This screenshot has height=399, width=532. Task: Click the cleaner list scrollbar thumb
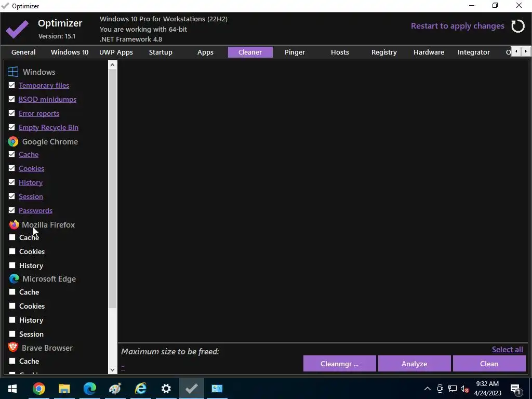point(113,189)
